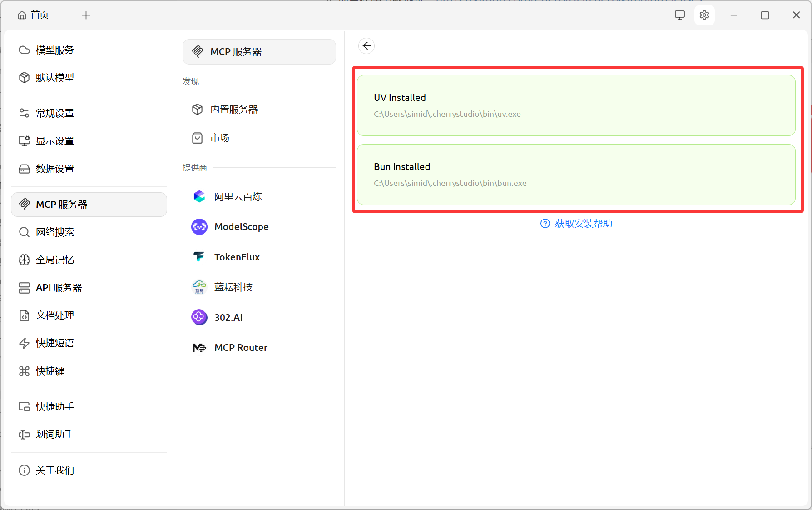Click 获取安装帮助 link

point(583,224)
